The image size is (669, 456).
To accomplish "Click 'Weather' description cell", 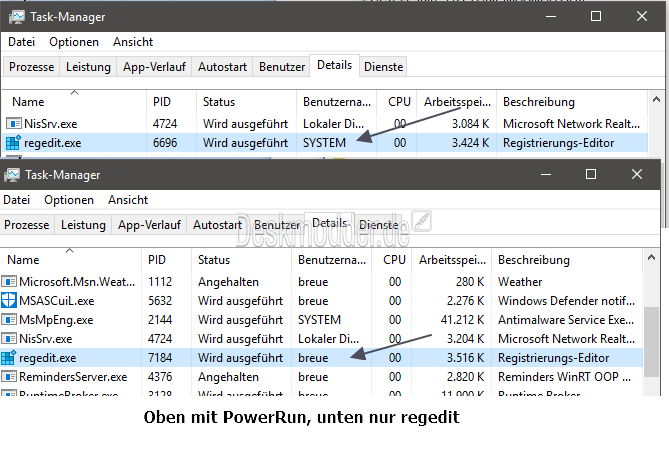I will coord(520,282).
